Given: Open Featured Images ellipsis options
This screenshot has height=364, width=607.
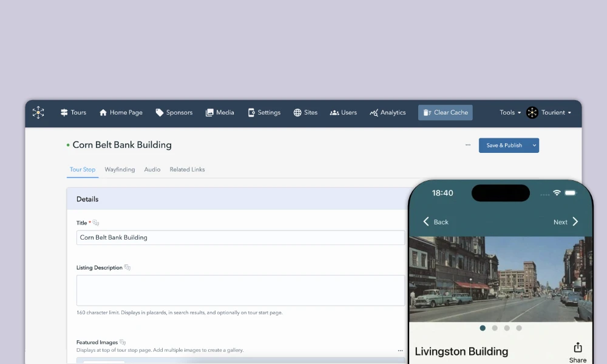Looking at the screenshot, I should point(400,351).
